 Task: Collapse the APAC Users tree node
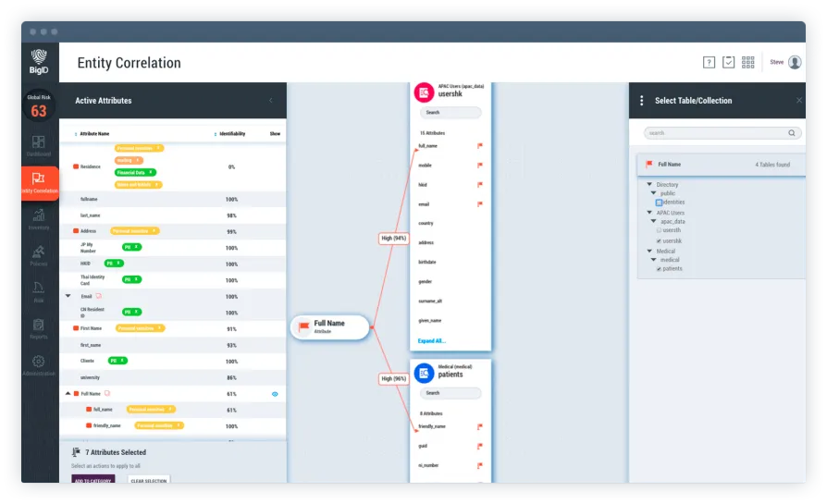point(649,213)
